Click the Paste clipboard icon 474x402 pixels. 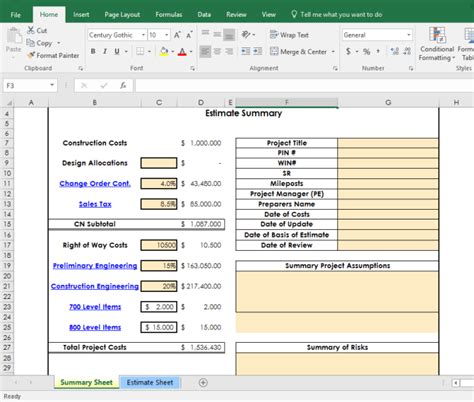[14, 36]
